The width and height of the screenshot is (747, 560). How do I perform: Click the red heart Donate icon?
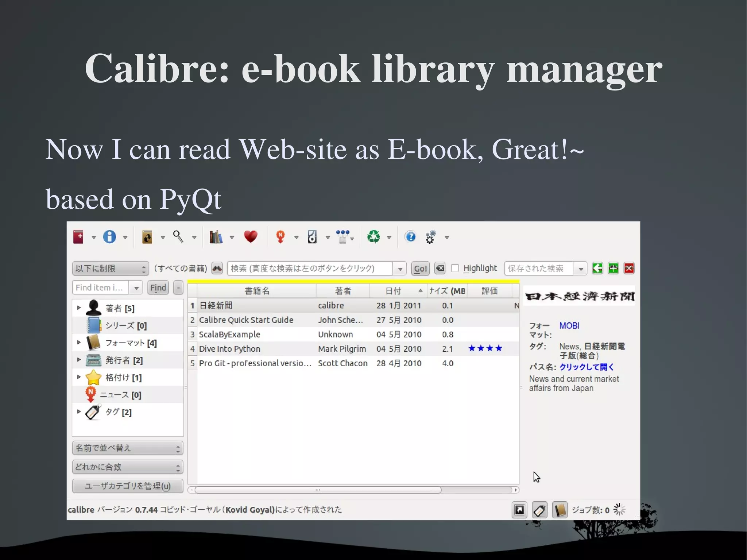251,237
